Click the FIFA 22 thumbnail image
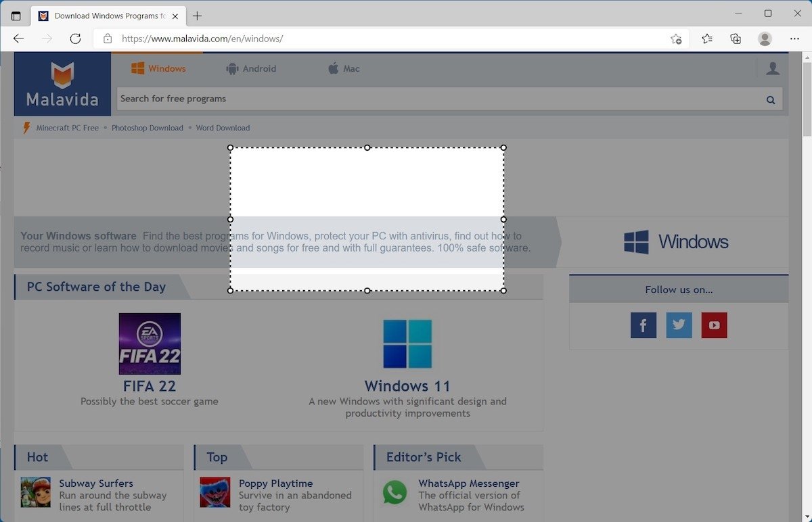 click(x=150, y=343)
